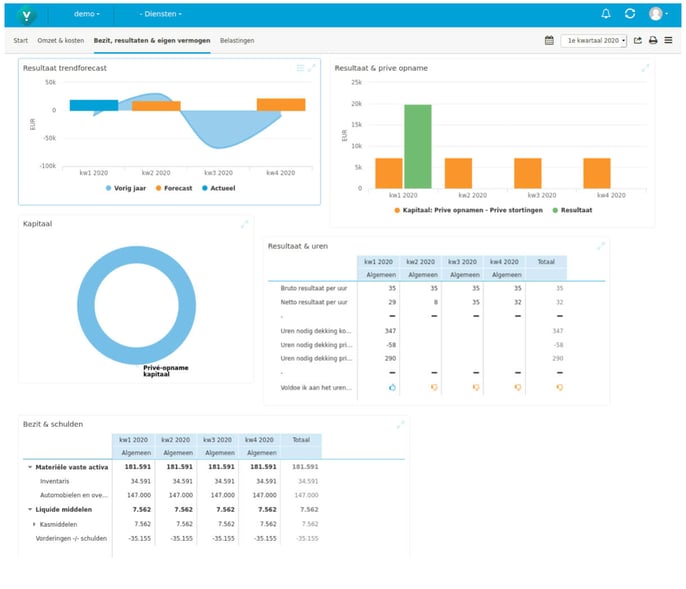Screen dimensions: 686x589
Task: Print the dashboard via printer icon
Action: pos(653,40)
